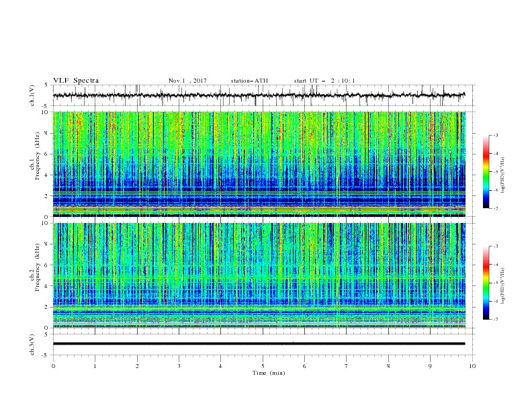Image resolution: width=532 pixels, height=411 pixels.
Task: Click the '10' tick on time axis
Action: click(472, 366)
